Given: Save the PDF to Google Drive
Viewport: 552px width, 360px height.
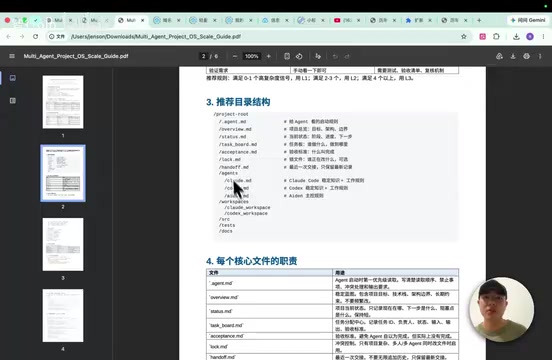Looking at the screenshot, I should [499, 56].
